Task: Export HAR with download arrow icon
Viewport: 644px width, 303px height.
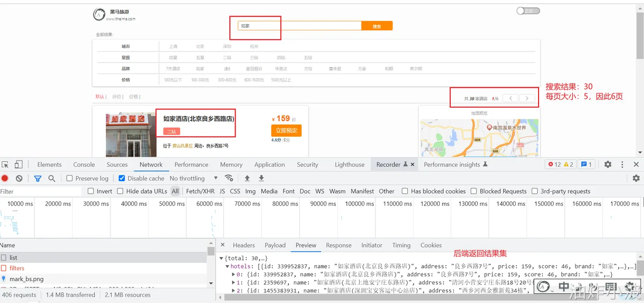Action: [x=261, y=178]
